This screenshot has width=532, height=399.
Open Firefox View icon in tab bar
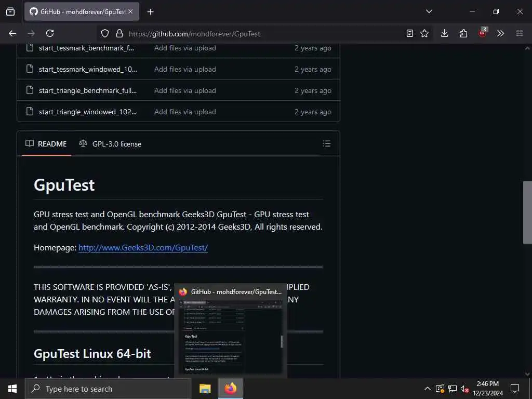10,12
